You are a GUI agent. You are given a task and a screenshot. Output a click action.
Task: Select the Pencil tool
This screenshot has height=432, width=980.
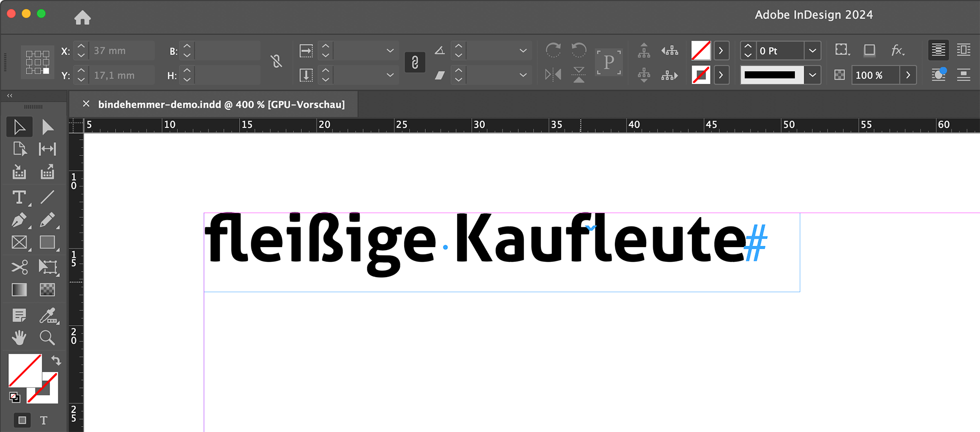point(48,220)
